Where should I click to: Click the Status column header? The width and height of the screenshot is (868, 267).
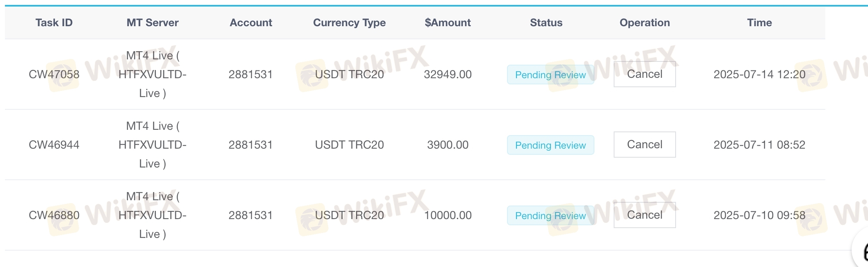pyautogui.click(x=546, y=23)
